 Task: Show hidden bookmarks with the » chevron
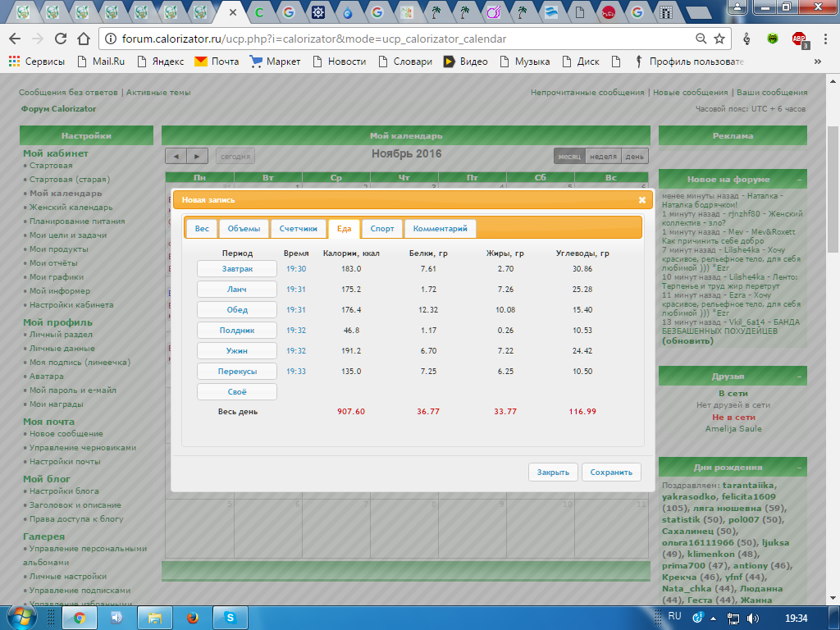(818, 62)
